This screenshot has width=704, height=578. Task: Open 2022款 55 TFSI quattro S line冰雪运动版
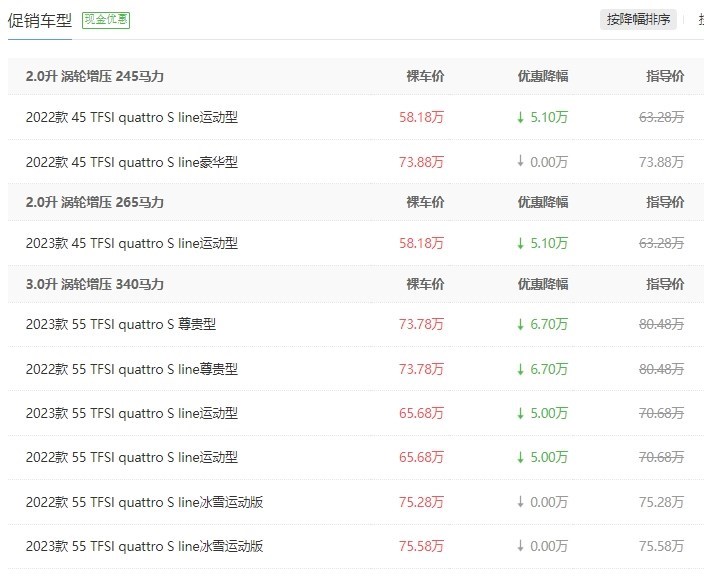(144, 502)
